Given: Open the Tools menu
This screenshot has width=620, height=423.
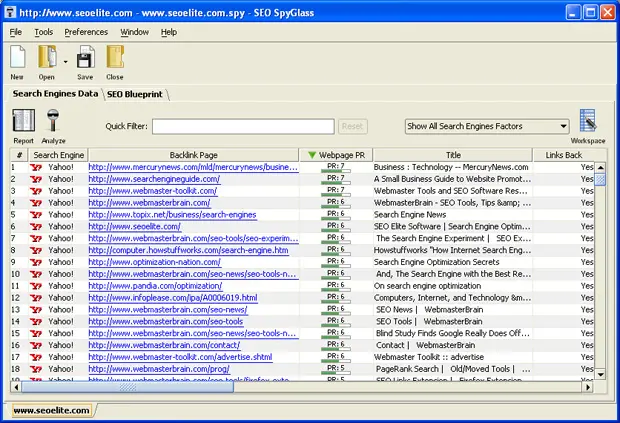Looking at the screenshot, I should coord(44,32).
